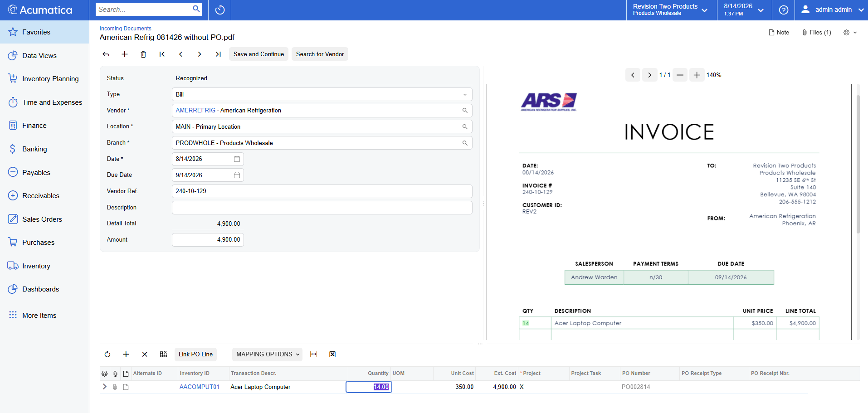Click the grid column configuration icon
Screen dimensions: 868x413
tap(164, 354)
